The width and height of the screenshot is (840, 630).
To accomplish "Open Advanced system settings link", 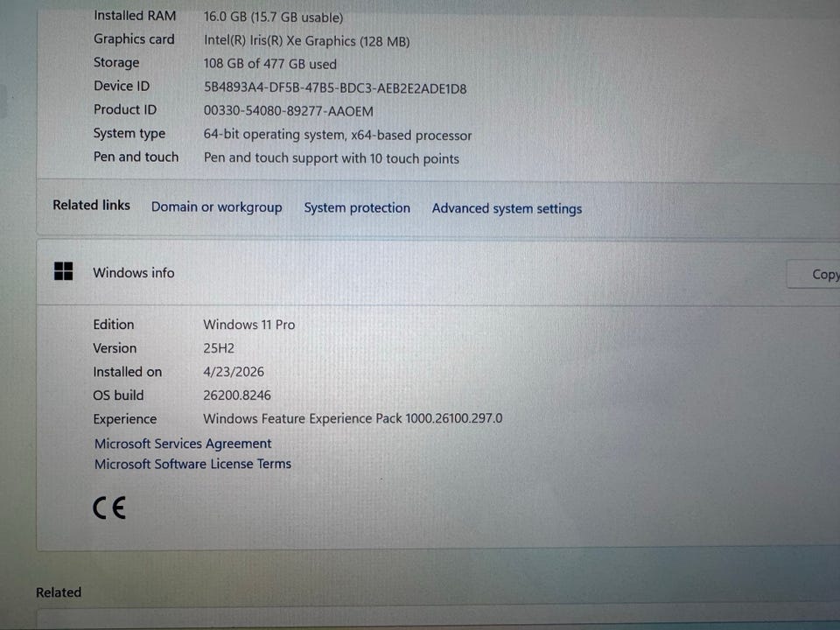I will pos(507,208).
